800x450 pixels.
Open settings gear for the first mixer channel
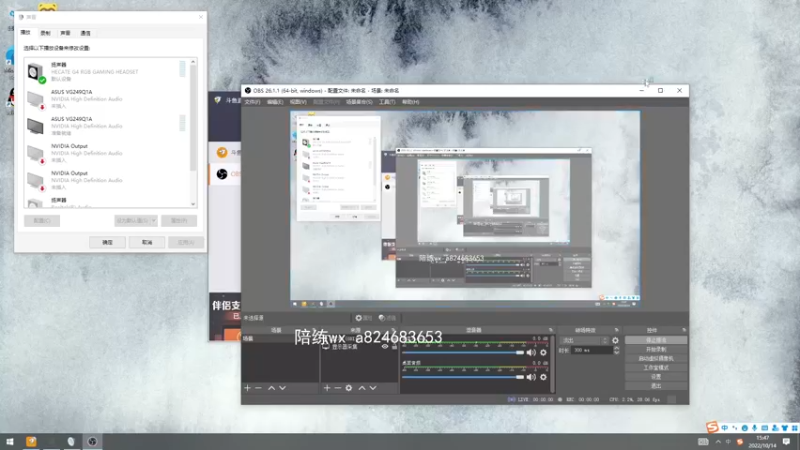pyautogui.click(x=543, y=353)
